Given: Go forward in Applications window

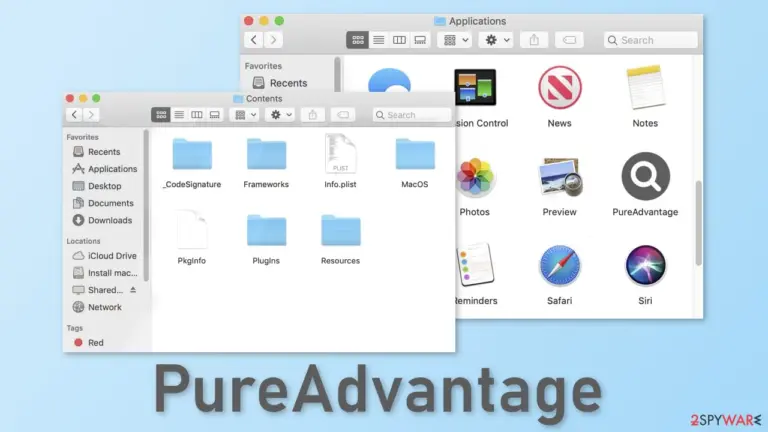Looking at the screenshot, I should (273, 40).
